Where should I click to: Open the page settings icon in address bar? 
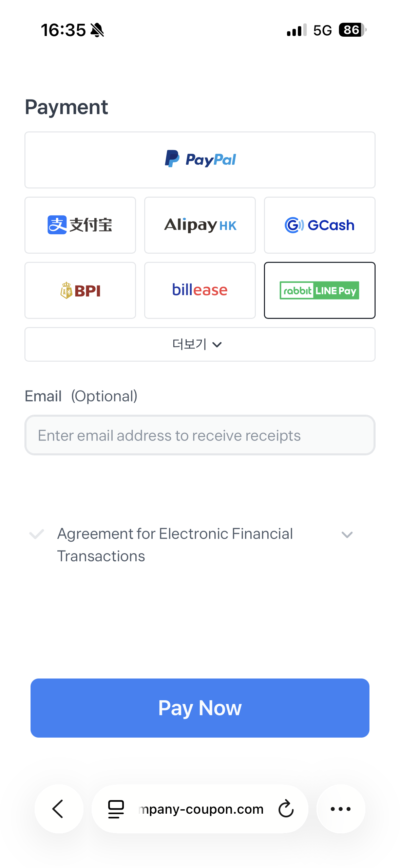[x=116, y=809]
